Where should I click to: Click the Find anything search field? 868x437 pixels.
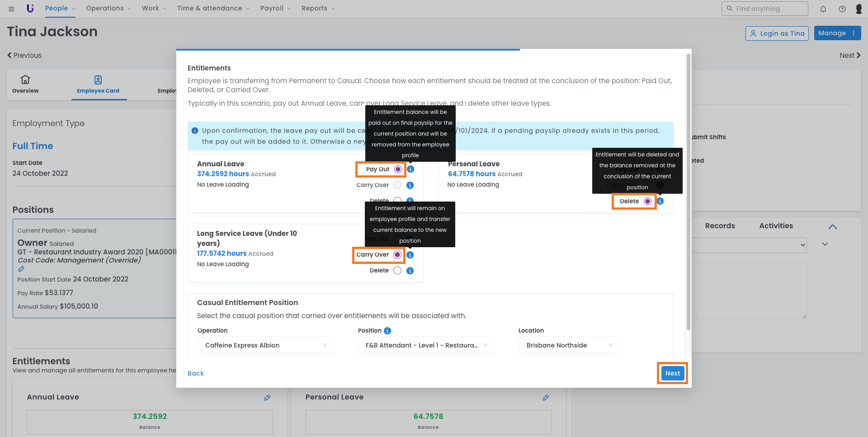coord(764,9)
